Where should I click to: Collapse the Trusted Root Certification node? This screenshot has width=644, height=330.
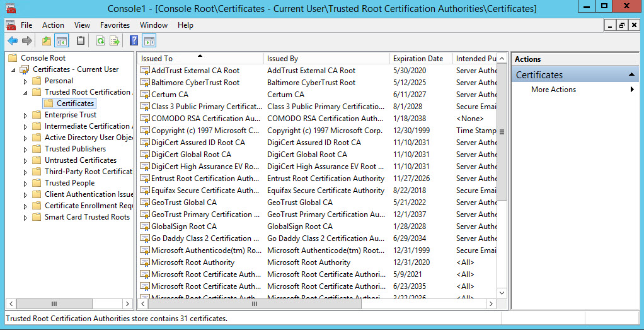25,93
